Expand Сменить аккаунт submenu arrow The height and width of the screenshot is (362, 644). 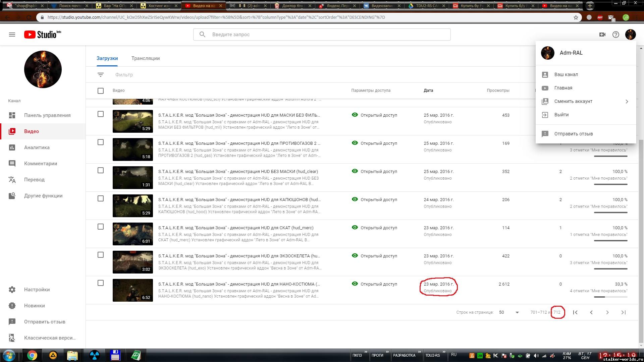[x=627, y=102]
